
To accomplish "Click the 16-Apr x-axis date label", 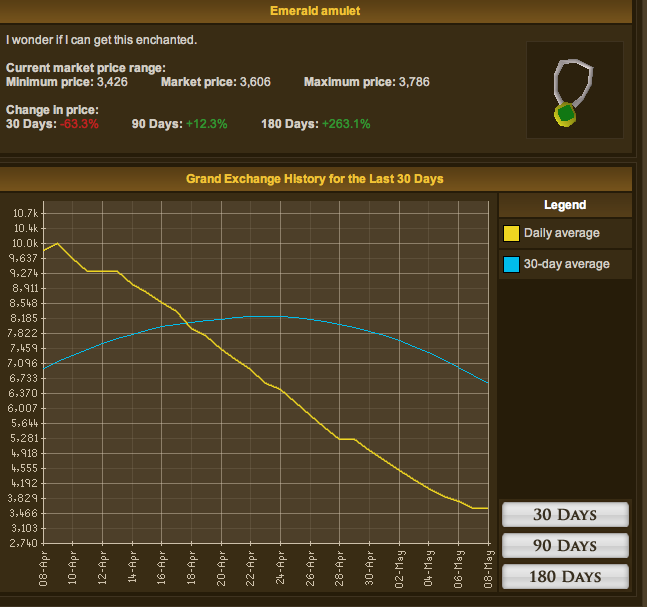I will pos(162,568).
